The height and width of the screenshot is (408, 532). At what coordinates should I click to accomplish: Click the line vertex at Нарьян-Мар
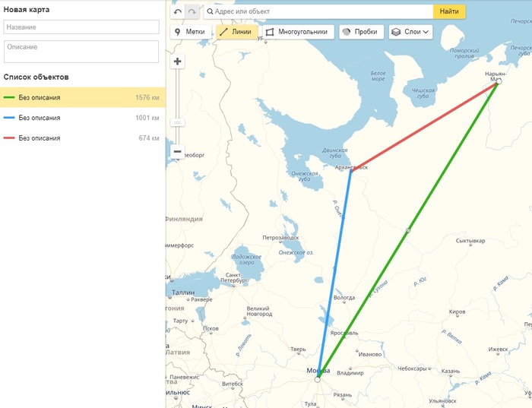click(x=498, y=81)
